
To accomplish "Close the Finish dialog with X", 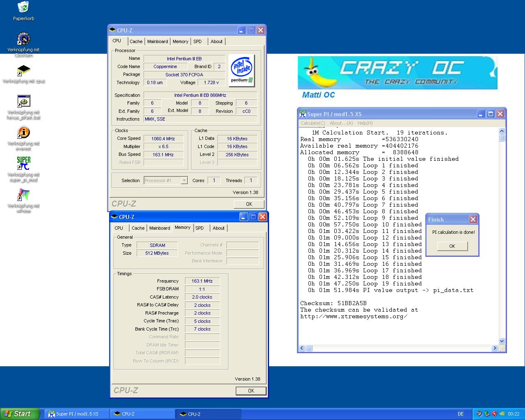I will 473,219.
